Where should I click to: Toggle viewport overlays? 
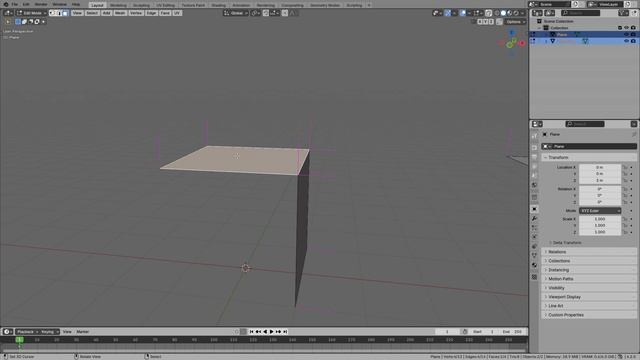tap(462, 13)
